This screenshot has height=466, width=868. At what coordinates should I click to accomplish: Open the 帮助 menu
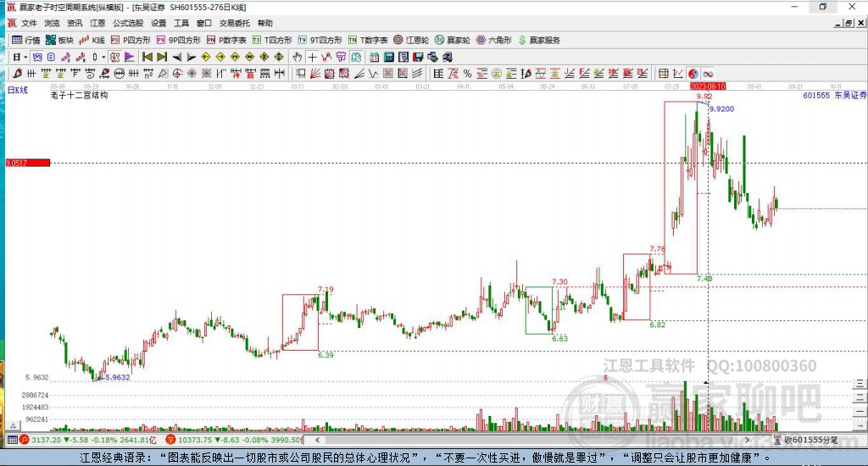pos(265,23)
